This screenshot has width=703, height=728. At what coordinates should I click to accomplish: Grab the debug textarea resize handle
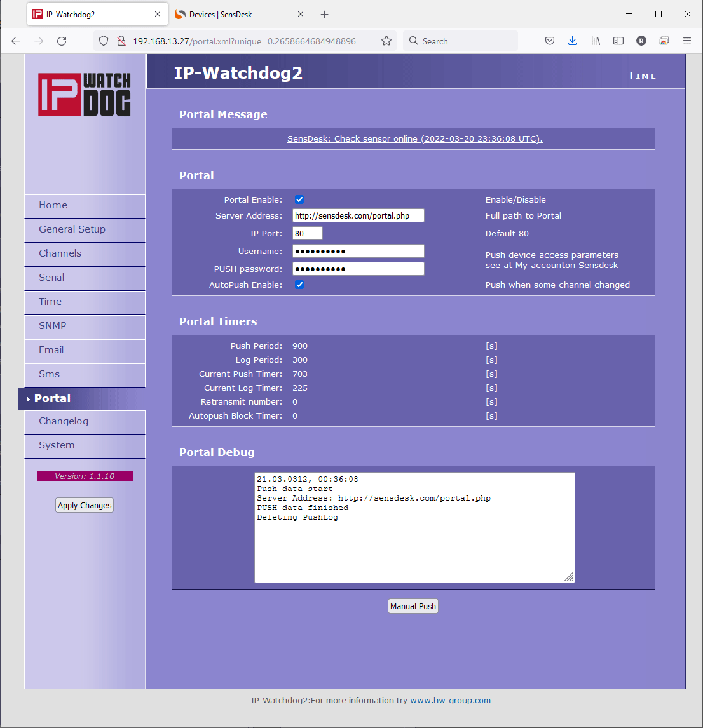pyautogui.click(x=569, y=577)
